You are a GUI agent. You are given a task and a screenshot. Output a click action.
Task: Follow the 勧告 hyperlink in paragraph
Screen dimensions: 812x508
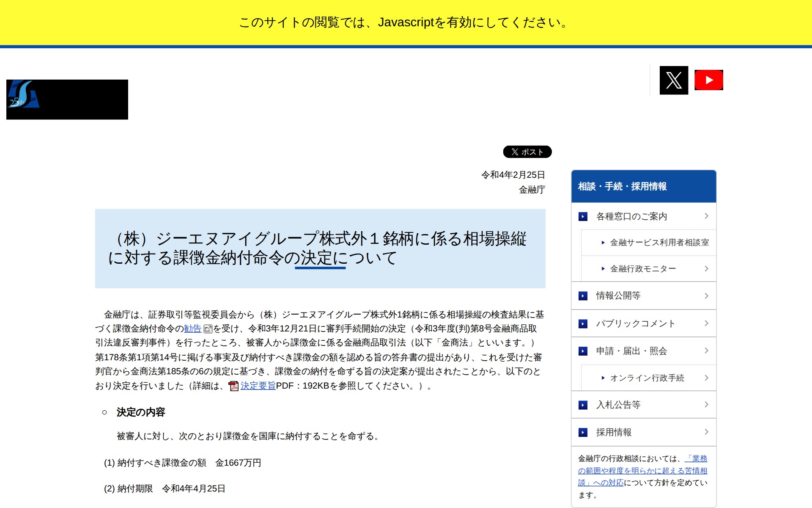(192, 329)
